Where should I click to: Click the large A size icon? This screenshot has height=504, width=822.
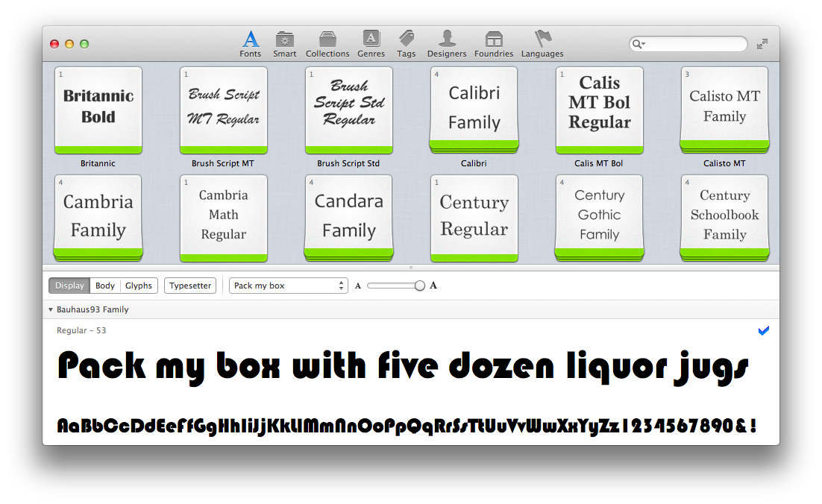point(433,286)
